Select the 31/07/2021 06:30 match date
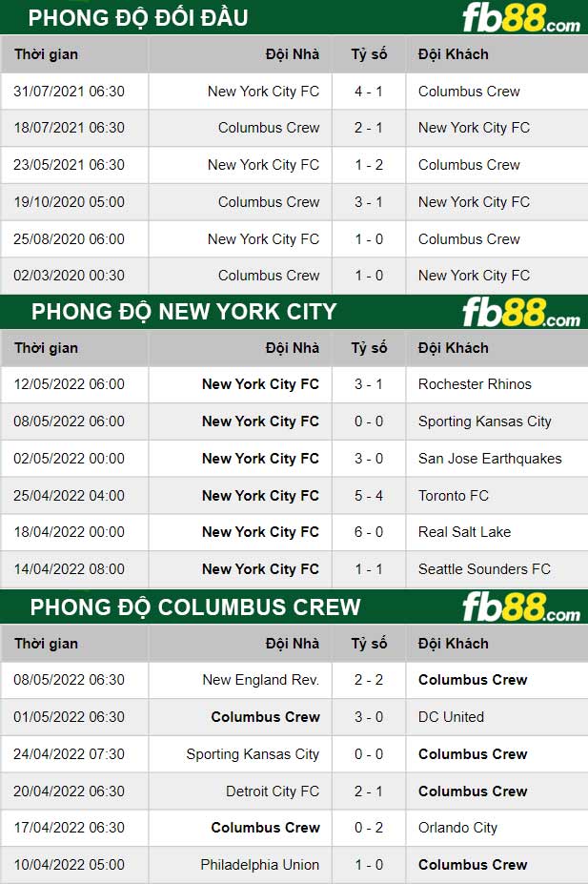The width and height of the screenshot is (588, 884). click(69, 92)
